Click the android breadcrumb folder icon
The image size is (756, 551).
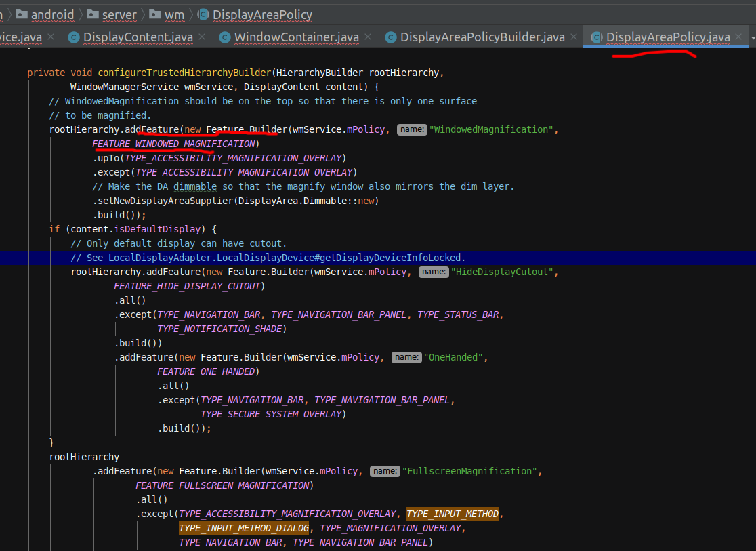(x=22, y=14)
